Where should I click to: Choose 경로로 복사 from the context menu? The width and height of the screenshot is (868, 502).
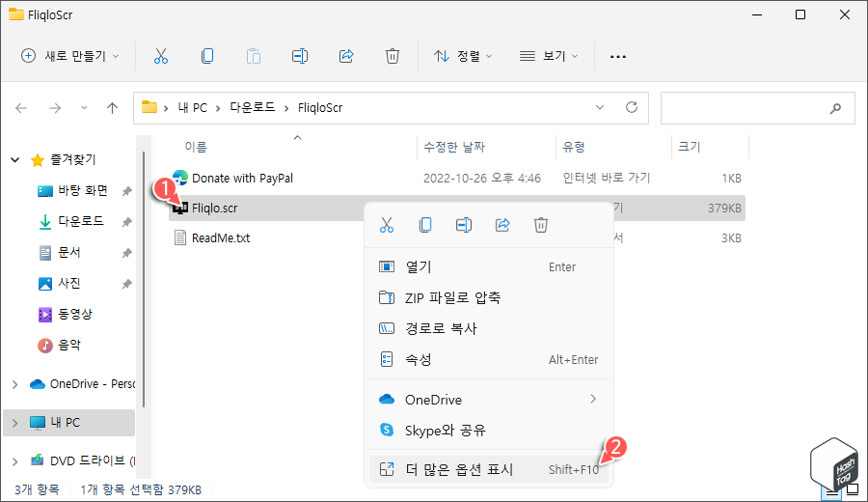(x=488, y=328)
